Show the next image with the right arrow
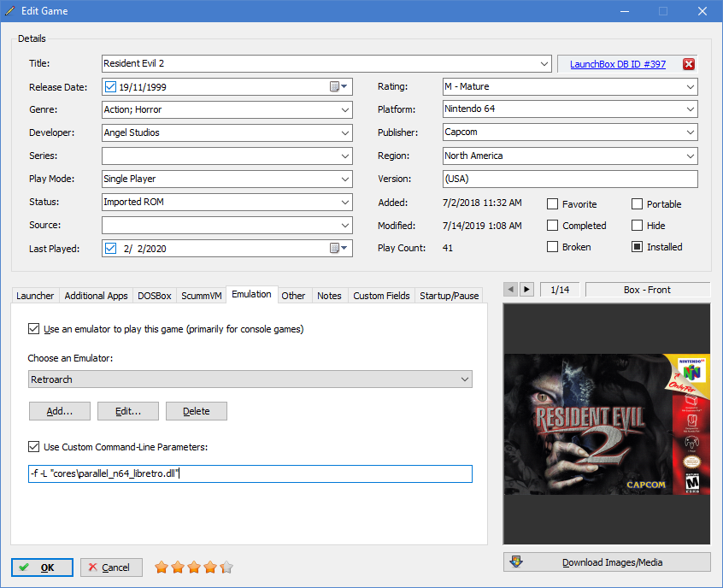This screenshot has width=723, height=588. [x=526, y=290]
